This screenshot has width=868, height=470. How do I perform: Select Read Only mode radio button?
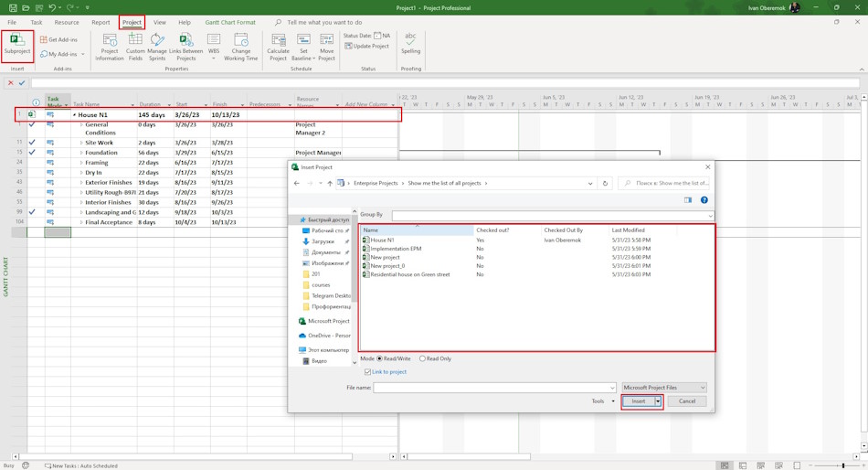click(422, 358)
